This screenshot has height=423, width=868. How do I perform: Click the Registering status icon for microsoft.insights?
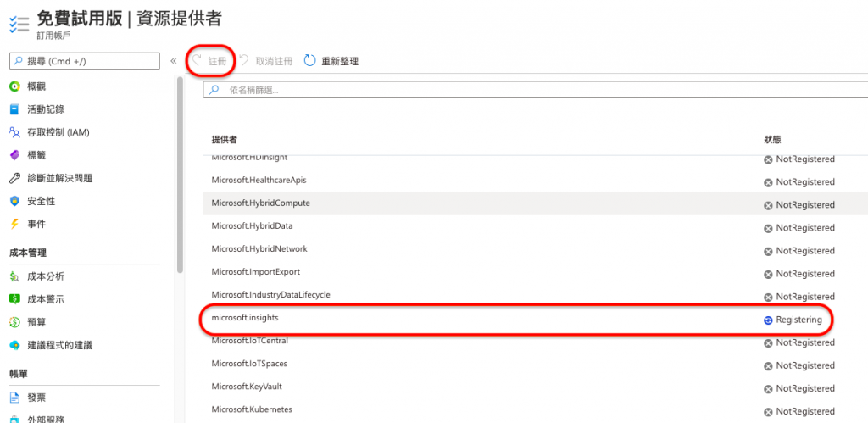(768, 320)
